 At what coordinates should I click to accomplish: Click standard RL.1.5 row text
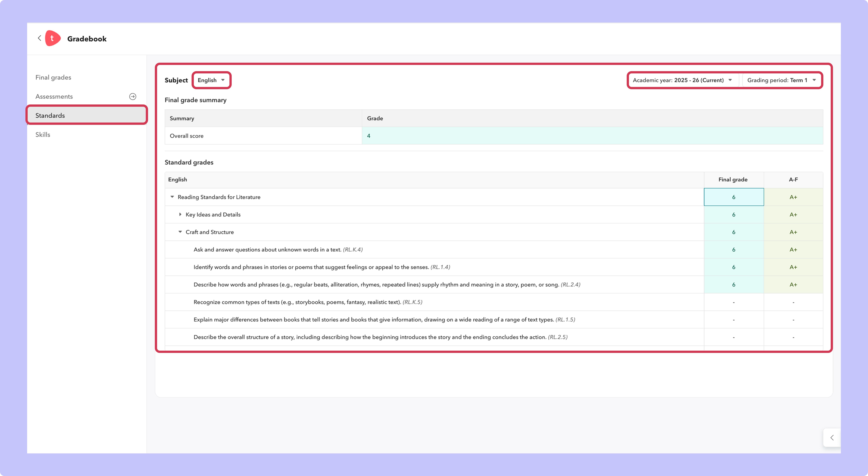click(384, 319)
